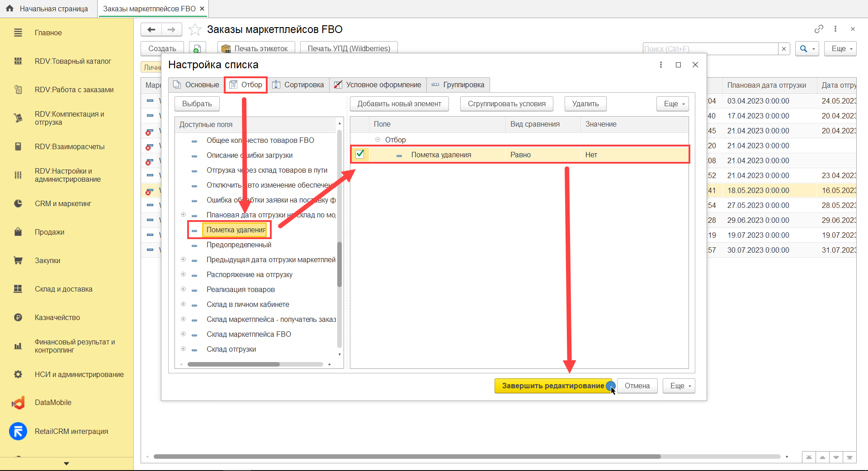This screenshot has height=471, width=868.
Task: Click the copy link icon
Action: [819, 29]
